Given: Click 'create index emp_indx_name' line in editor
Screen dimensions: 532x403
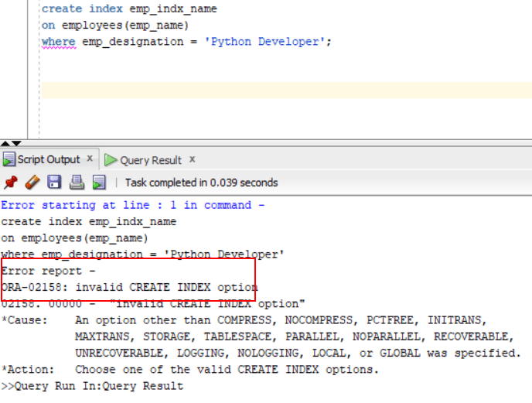Looking at the screenshot, I should (129, 9).
